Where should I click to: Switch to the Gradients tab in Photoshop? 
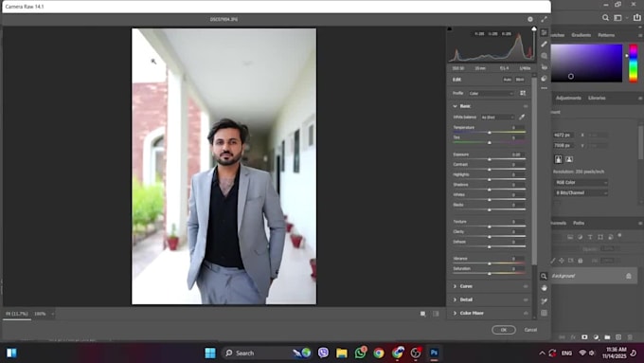coord(581,35)
